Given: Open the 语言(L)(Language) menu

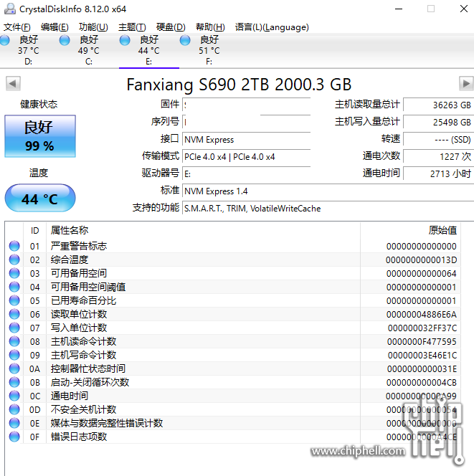Looking at the screenshot, I should (x=272, y=27).
